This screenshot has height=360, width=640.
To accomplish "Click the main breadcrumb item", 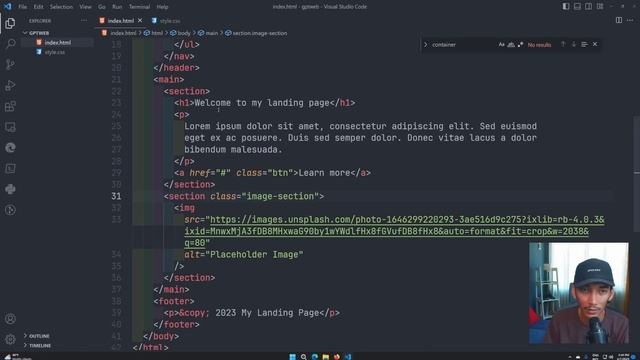I will coord(208,33).
